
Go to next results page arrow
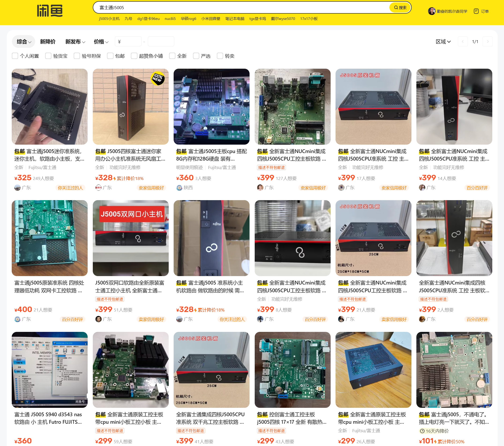(487, 41)
